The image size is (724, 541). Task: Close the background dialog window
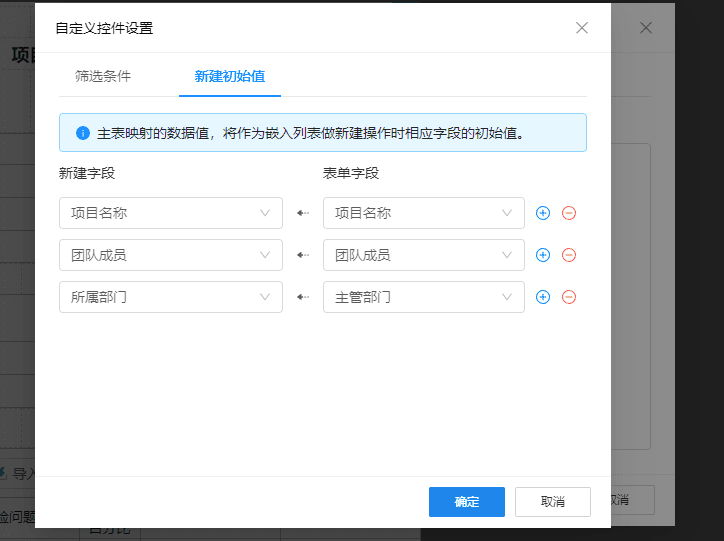pyautogui.click(x=646, y=28)
